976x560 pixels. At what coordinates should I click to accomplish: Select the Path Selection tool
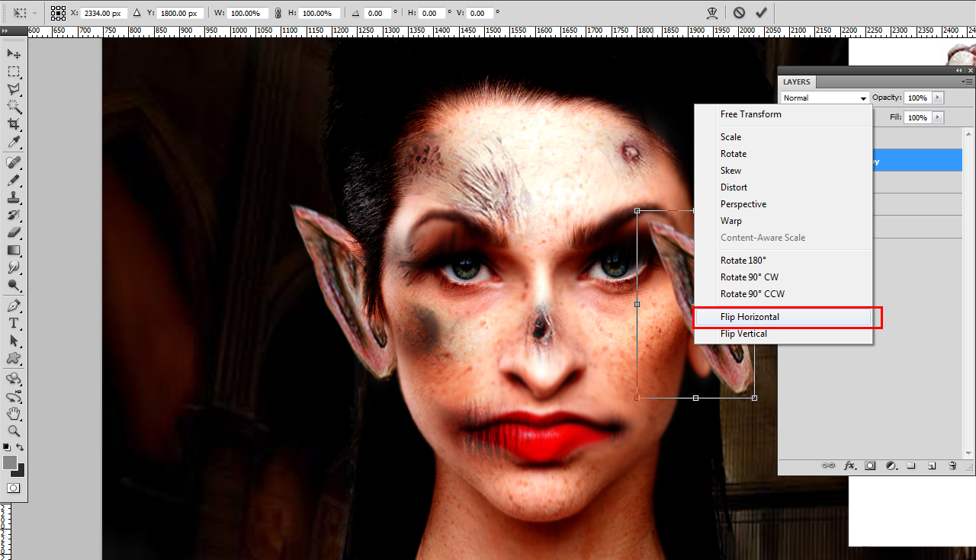pyautogui.click(x=14, y=341)
